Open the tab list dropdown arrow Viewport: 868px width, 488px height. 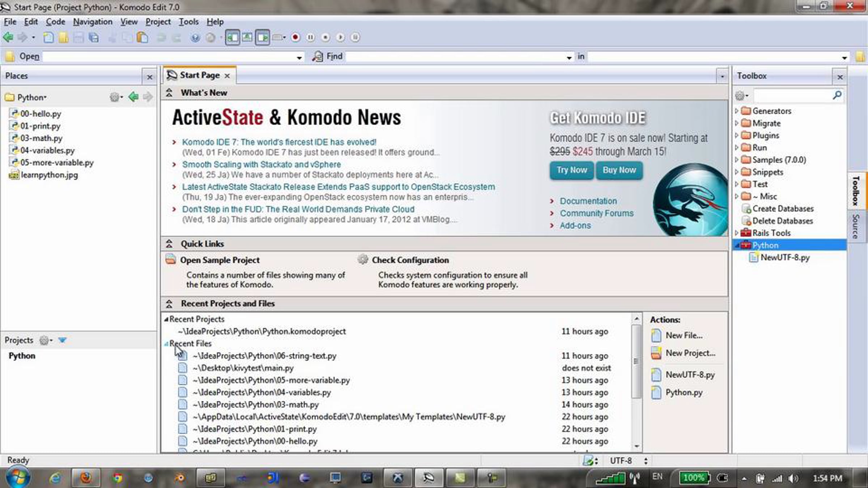point(722,76)
